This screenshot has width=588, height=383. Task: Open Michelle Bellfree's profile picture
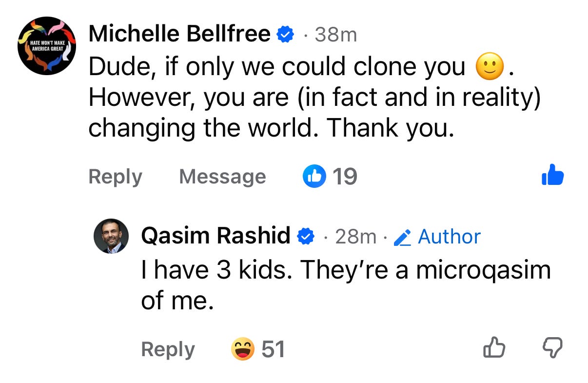(x=47, y=45)
